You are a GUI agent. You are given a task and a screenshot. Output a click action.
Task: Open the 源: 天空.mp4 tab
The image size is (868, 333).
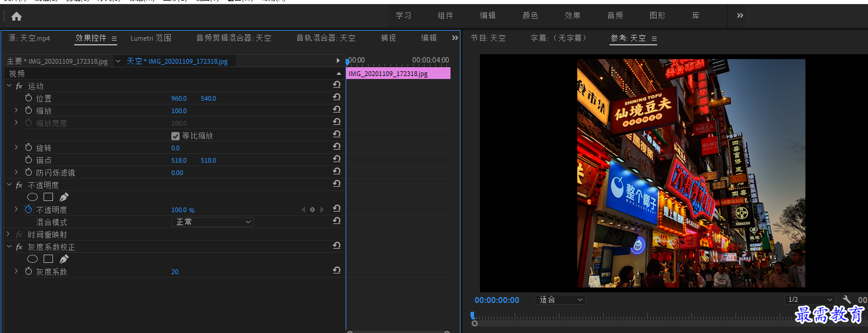[29, 38]
